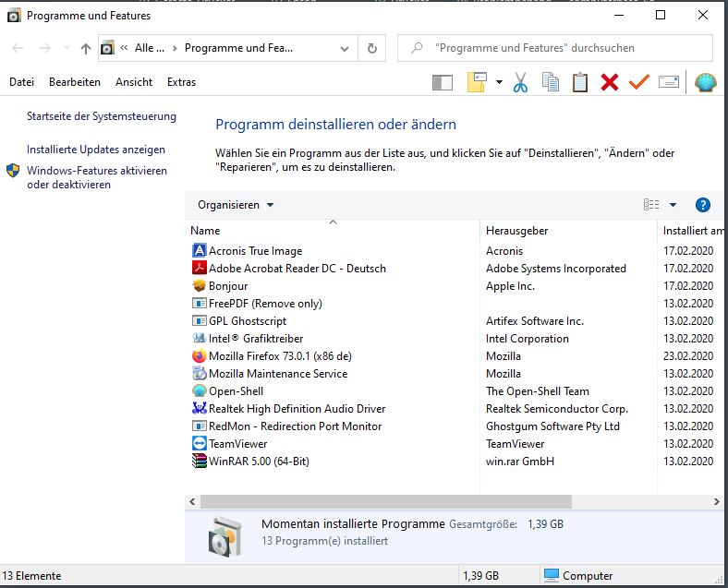Click the Back navigation arrow

pyautogui.click(x=18, y=48)
